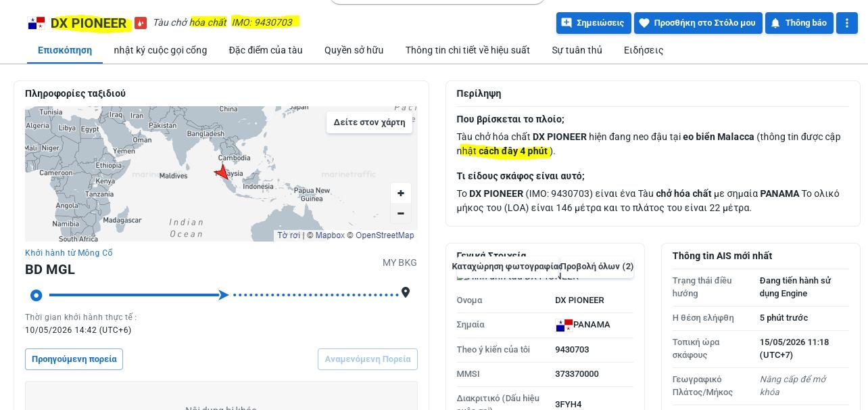Open the OpenStreetMap attribution link
The height and width of the screenshot is (410, 868).
pos(385,235)
